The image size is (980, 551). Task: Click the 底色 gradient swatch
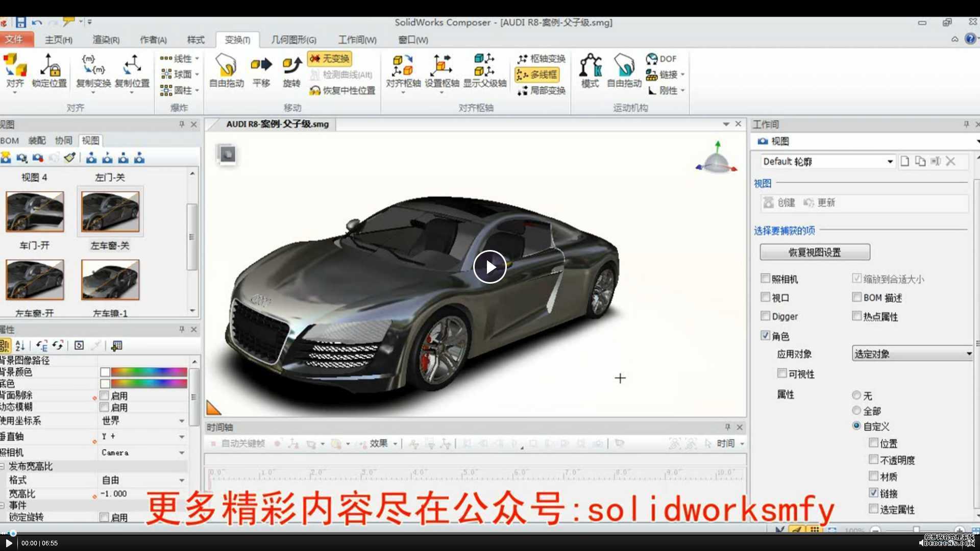click(x=149, y=384)
